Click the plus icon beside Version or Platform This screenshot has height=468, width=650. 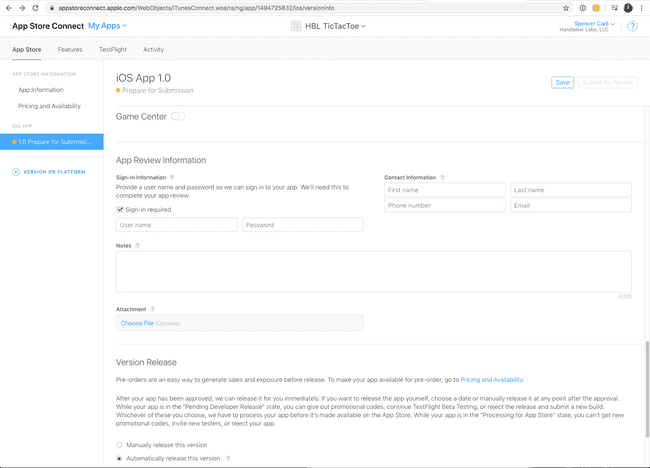click(x=16, y=172)
